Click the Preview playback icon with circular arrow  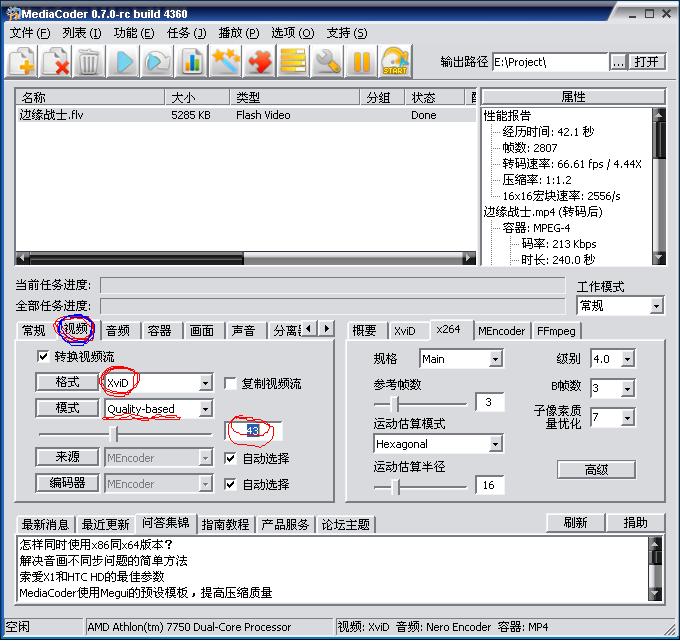click(x=158, y=62)
